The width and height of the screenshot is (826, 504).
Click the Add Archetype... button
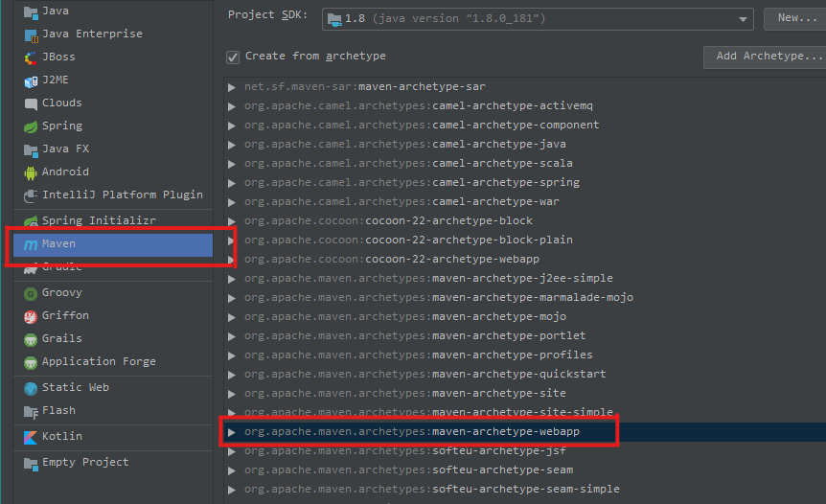pos(767,57)
